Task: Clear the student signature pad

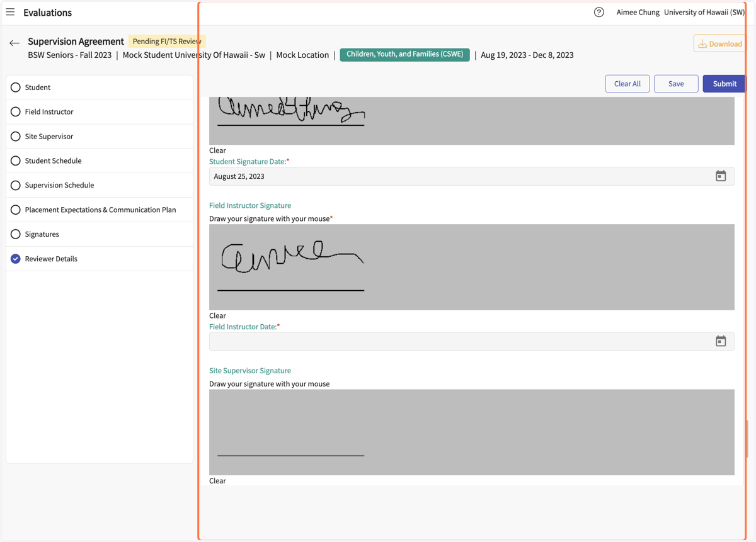Action: 217,150
